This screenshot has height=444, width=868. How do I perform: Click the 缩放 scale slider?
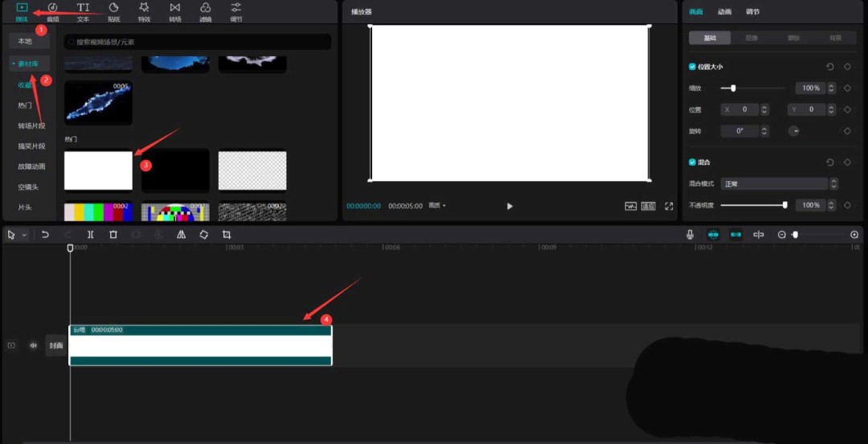click(753, 88)
